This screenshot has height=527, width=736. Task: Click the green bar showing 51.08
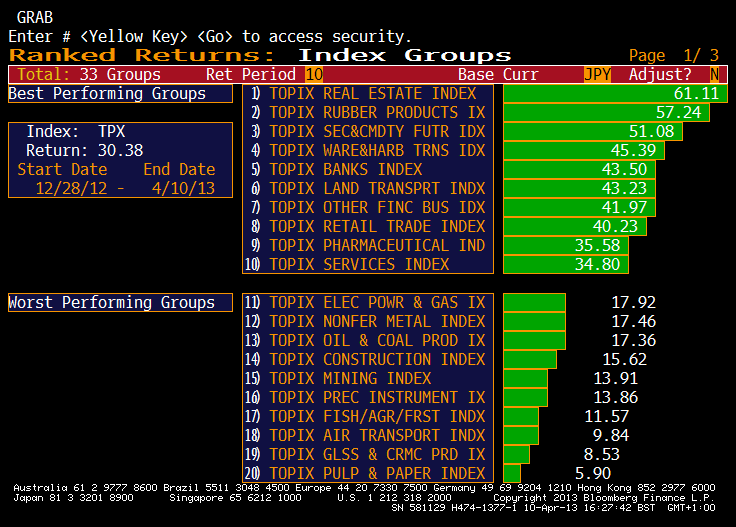click(593, 131)
